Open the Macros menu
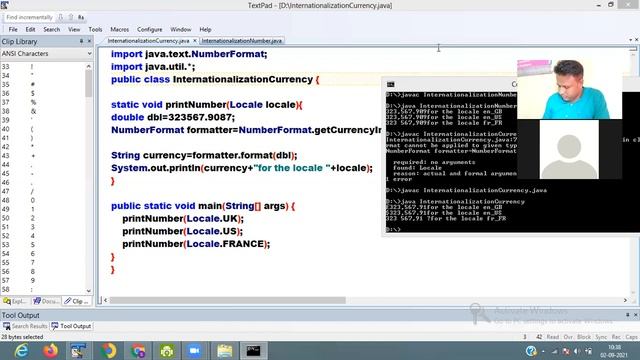This screenshot has width=640, height=360. point(120,29)
